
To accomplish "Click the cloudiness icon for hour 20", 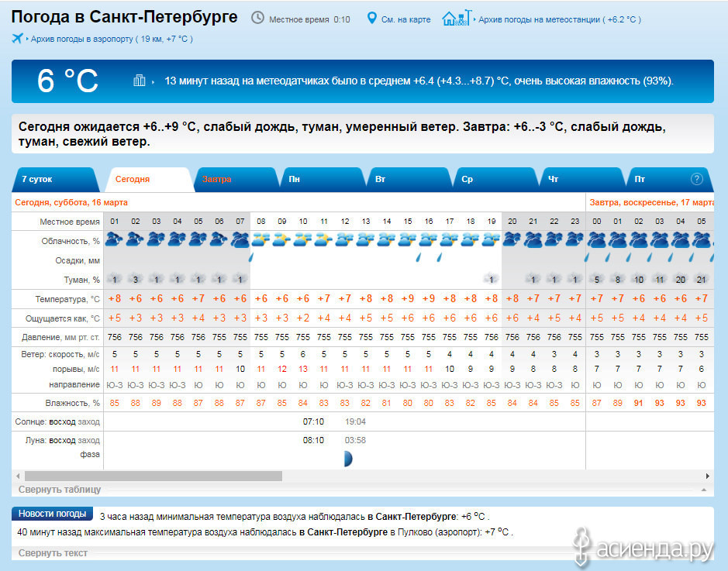I will 512,240.
